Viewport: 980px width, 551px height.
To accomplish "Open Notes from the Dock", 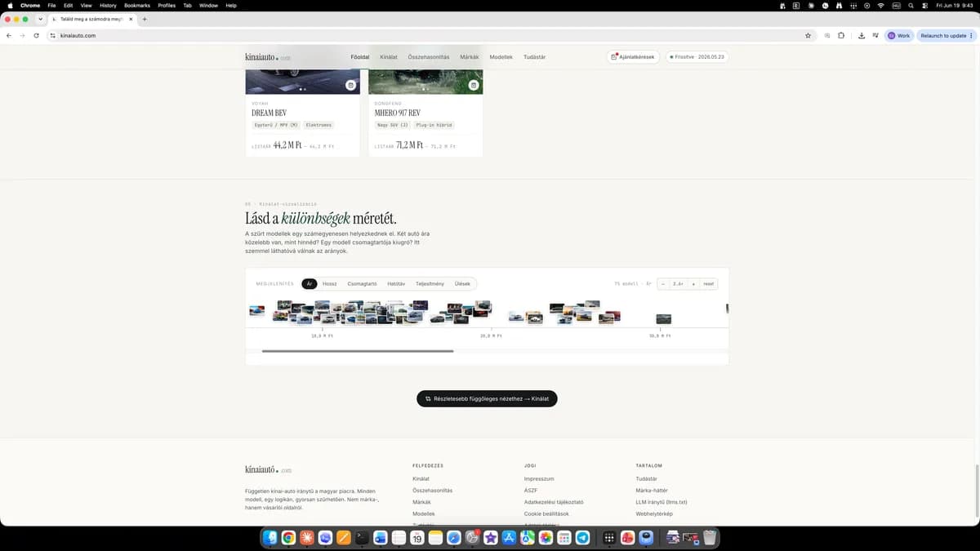I will 435,538.
